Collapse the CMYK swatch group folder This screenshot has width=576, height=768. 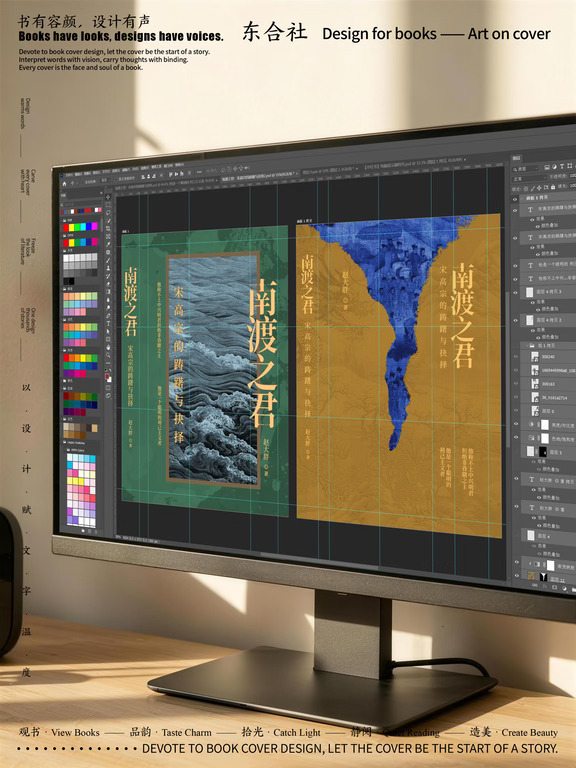coord(62,236)
